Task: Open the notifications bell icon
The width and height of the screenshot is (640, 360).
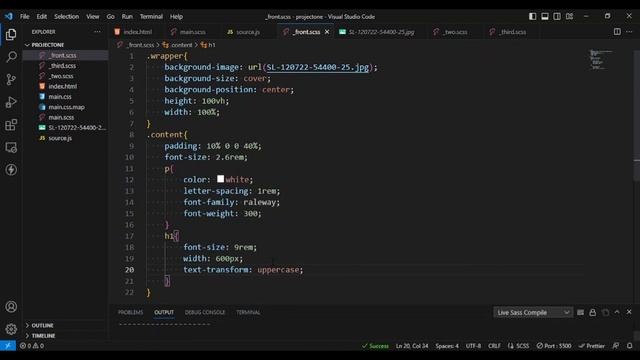Action: (629, 346)
